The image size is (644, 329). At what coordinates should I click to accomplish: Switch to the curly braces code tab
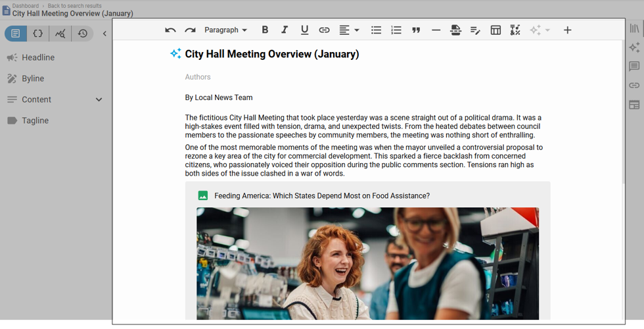pos(38,34)
